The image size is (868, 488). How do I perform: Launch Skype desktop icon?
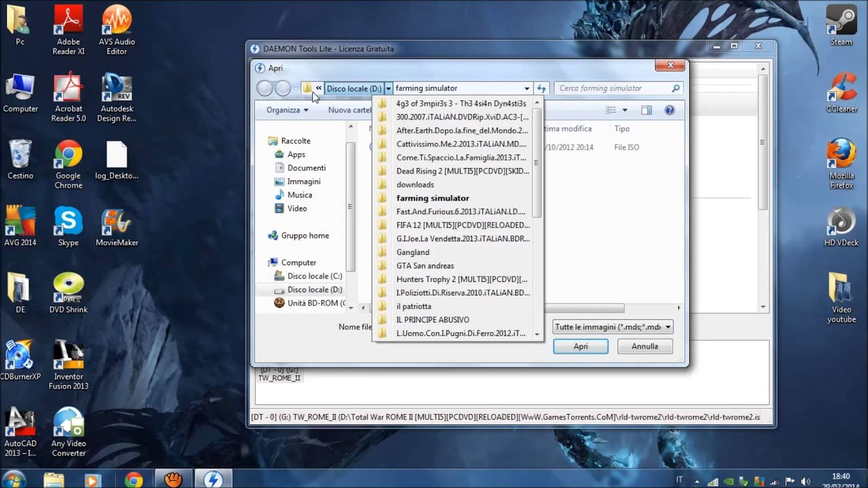[x=68, y=227]
